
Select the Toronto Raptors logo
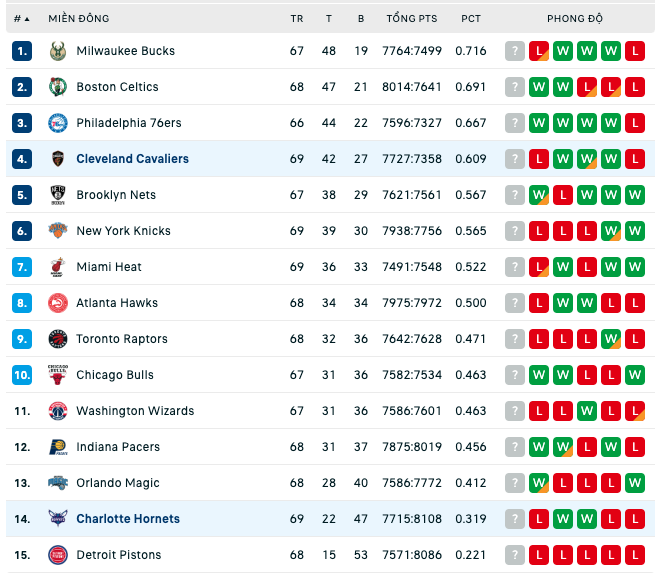58,339
